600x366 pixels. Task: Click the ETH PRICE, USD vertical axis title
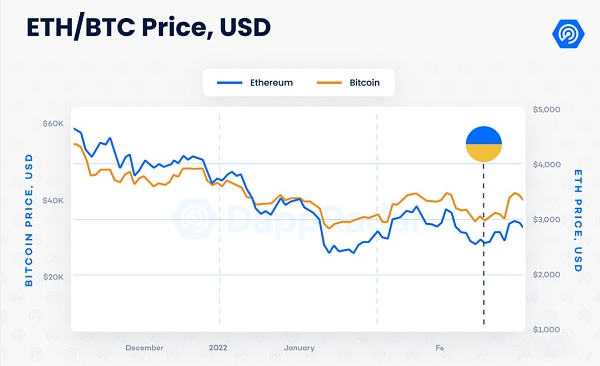578,221
